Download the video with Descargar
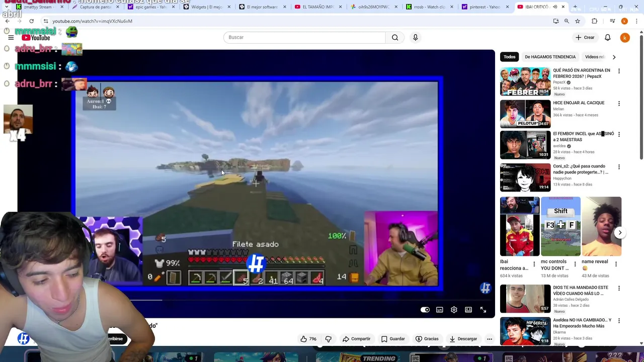Viewport: 644px width, 362px height. pos(463,339)
